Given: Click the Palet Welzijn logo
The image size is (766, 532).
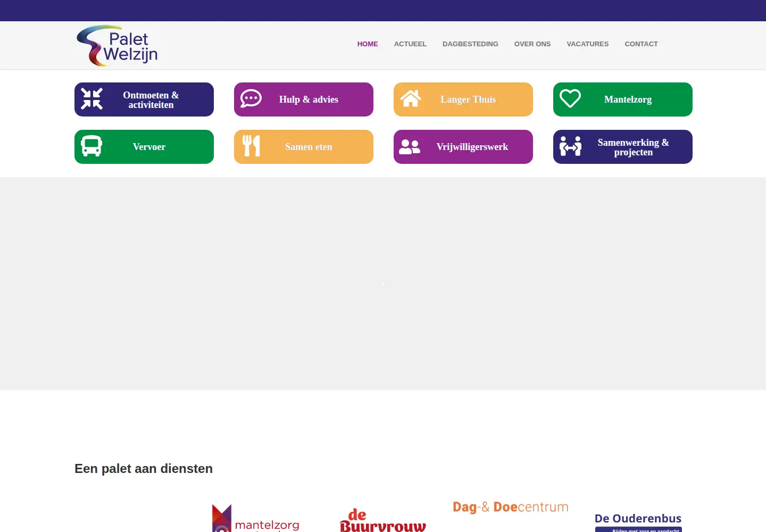Looking at the screenshot, I should pos(117,46).
